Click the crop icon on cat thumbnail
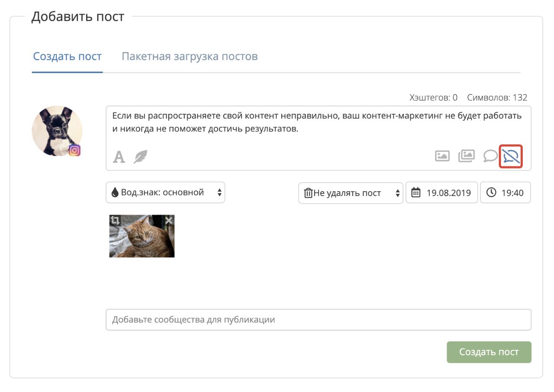 tap(115, 220)
